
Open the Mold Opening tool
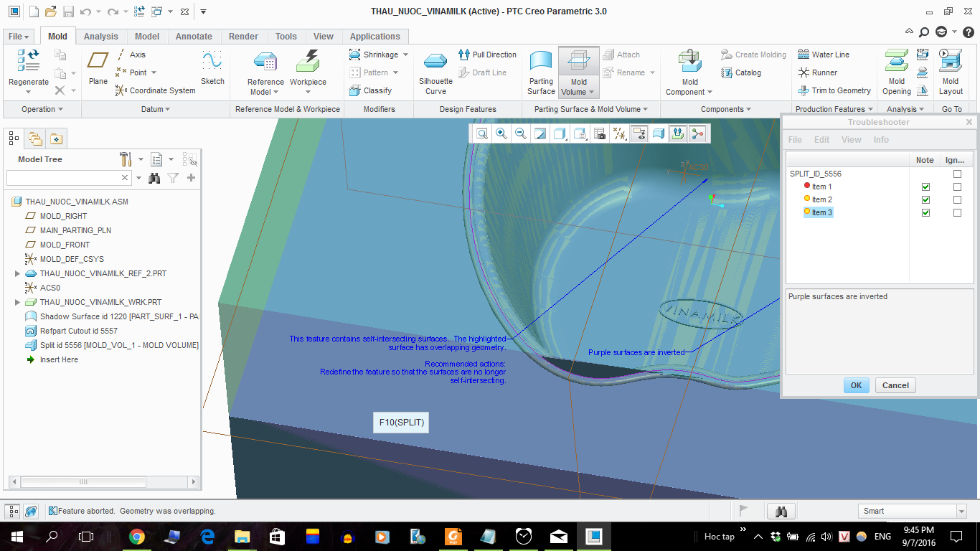click(896, 72)
